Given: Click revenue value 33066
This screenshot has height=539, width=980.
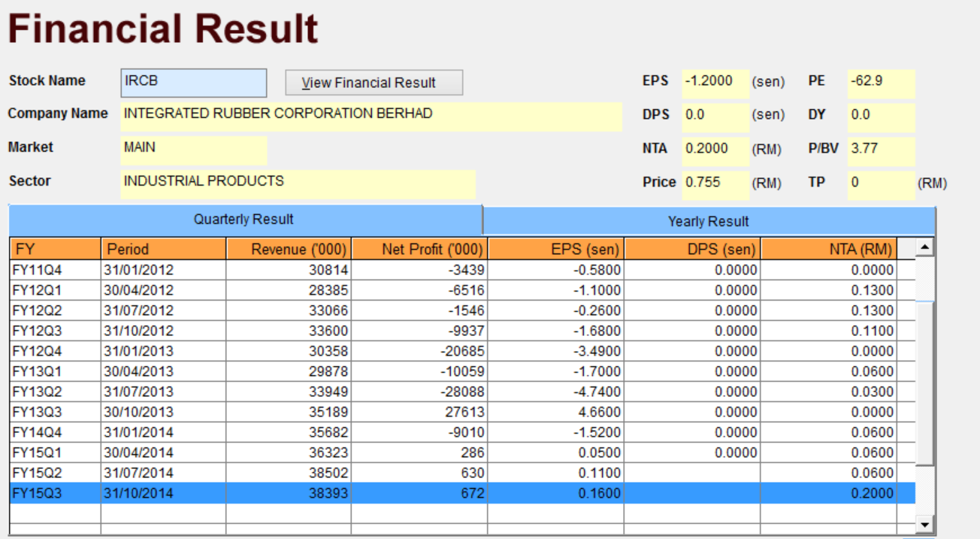Looking at the screenshot, I should 289,310.
